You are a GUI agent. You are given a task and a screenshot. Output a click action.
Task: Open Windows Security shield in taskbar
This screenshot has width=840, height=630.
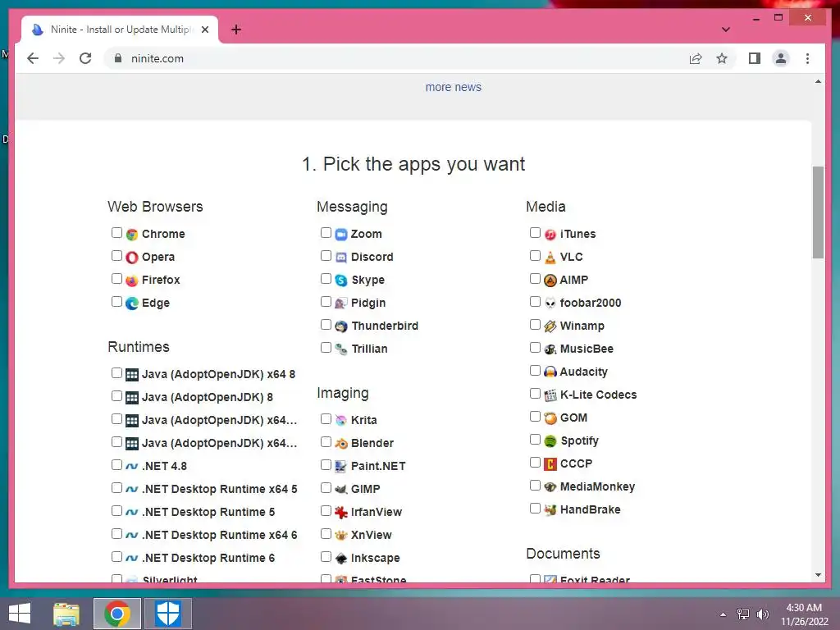point(167,614)
